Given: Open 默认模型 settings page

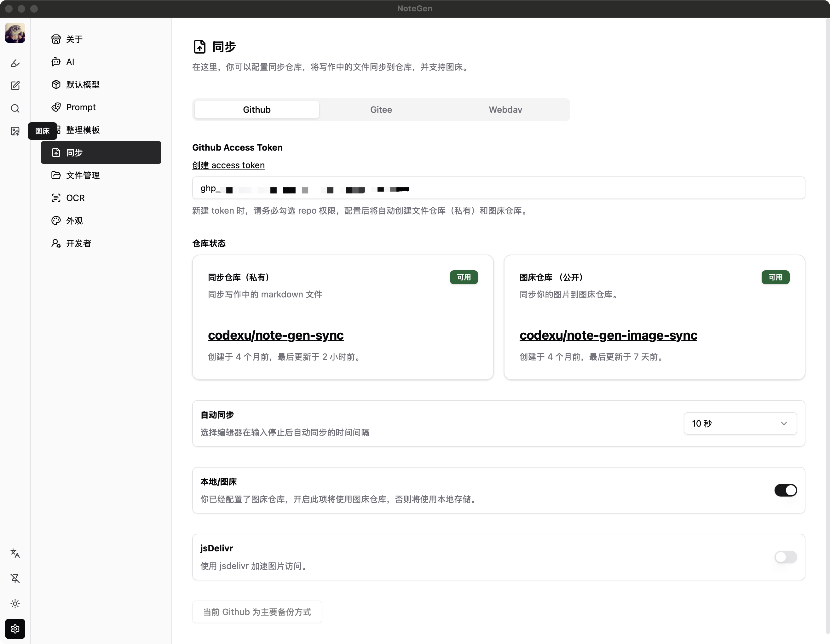Looking at the screenshot, I should click(x=101, y=84).
